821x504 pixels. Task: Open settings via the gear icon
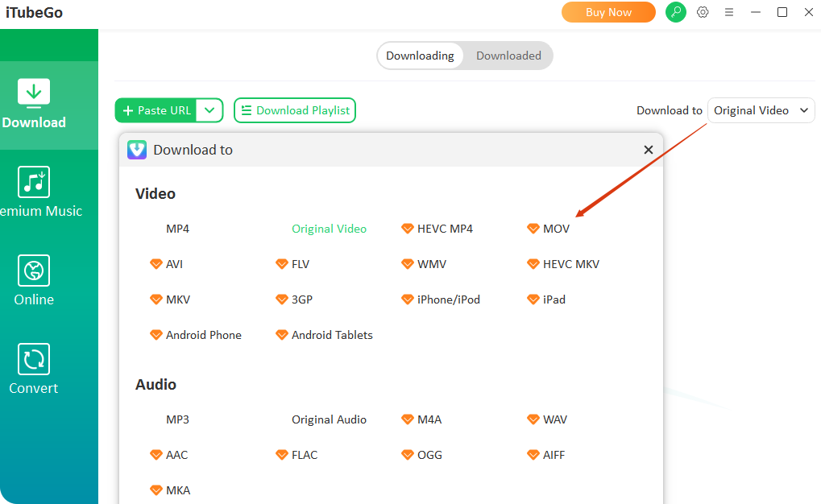tap(703, 12)
